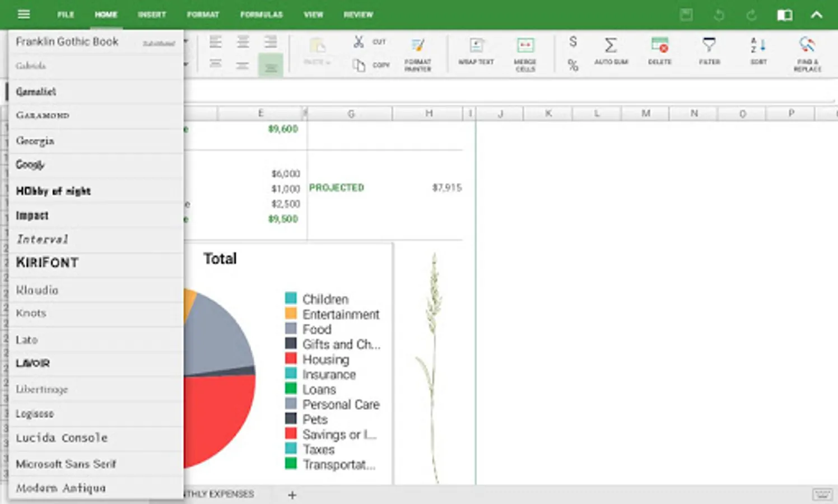Select the cell showing $7,915

(x=447, y=188)
